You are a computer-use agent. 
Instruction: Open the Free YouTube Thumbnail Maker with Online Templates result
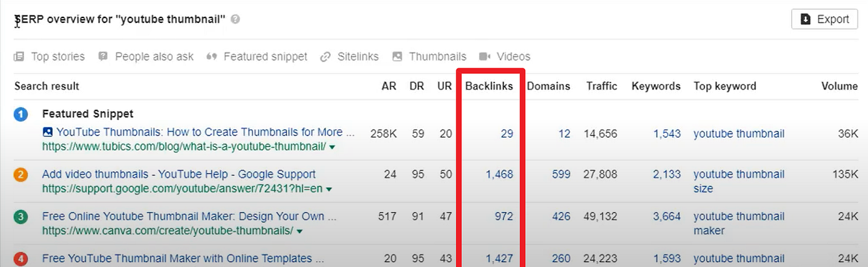tap(183, 259)
